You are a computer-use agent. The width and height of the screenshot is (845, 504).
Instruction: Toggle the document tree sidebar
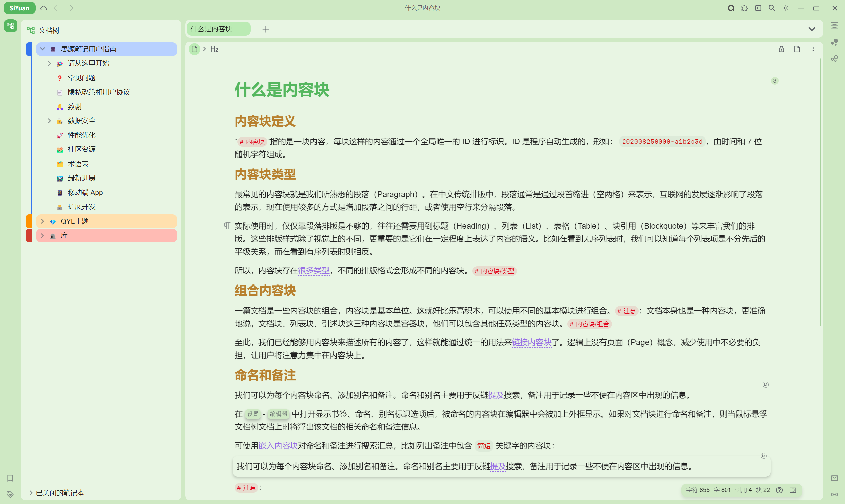point(10,25)
